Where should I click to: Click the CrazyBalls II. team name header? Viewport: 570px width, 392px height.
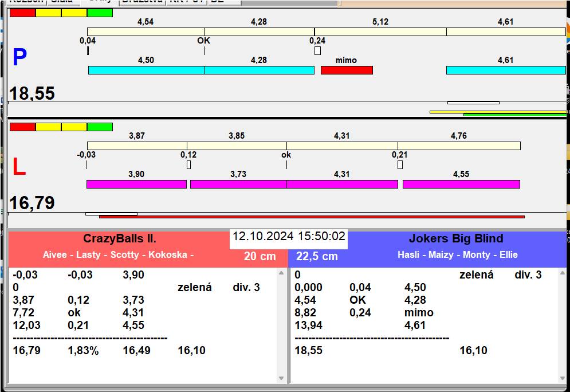click(x=120, y=238)
